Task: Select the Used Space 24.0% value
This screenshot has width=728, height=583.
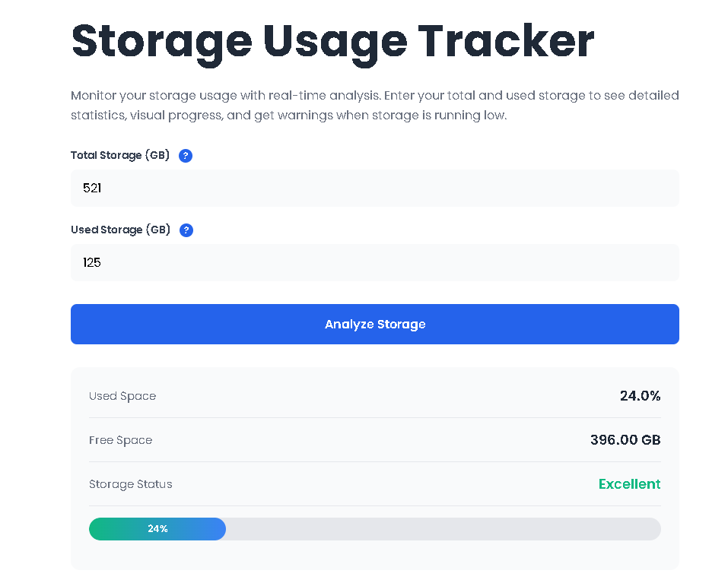Action: click(x=640, y=395)
